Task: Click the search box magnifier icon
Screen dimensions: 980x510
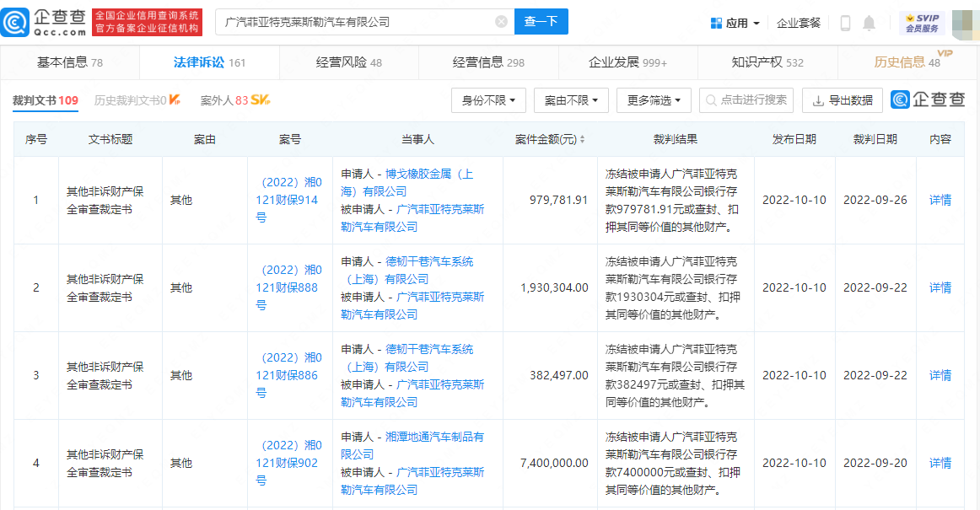Action: tap(711, 100)
